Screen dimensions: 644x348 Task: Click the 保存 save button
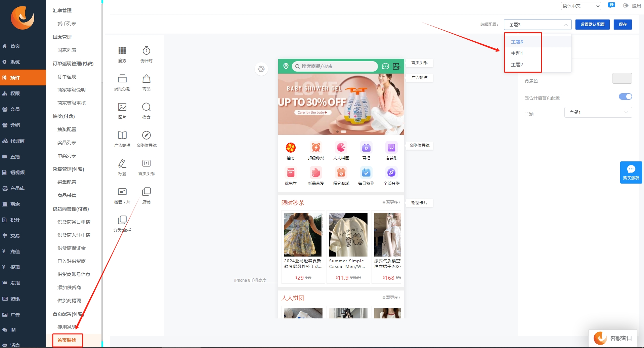tap(622, 25)
